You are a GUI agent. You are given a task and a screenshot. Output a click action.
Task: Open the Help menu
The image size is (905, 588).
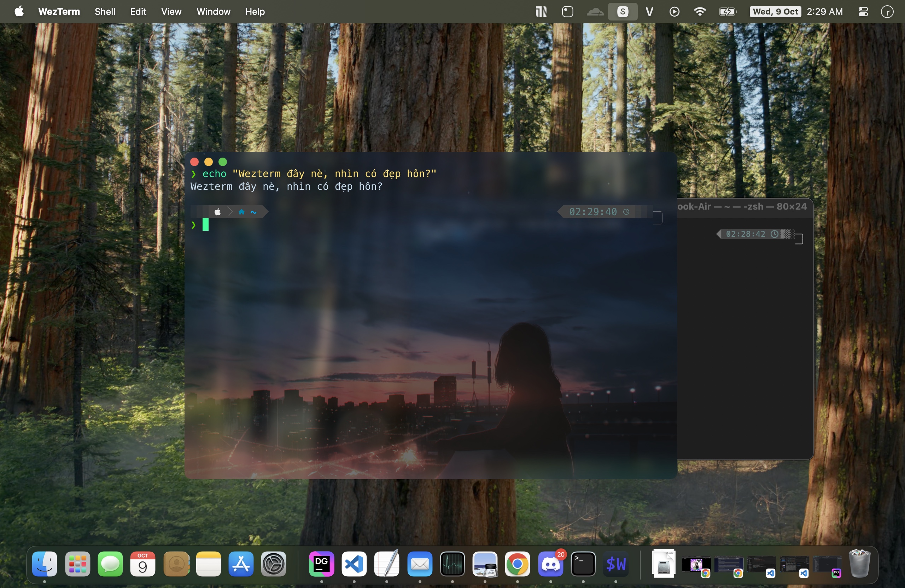[255, 11]
